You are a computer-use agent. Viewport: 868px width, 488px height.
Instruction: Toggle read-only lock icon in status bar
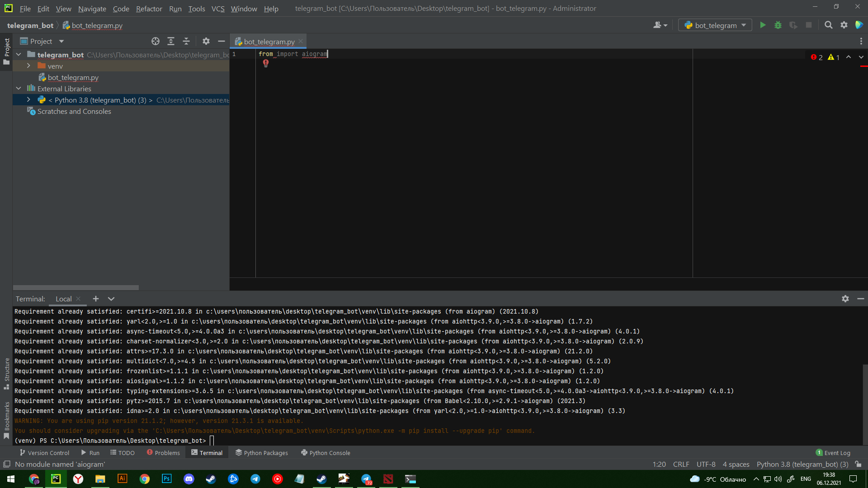pyautogui.click(x=858, y=464)
